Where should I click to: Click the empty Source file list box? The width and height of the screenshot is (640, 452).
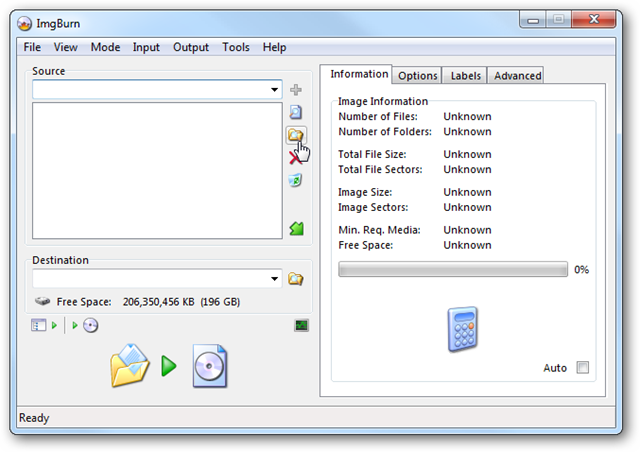coord(158,171)
